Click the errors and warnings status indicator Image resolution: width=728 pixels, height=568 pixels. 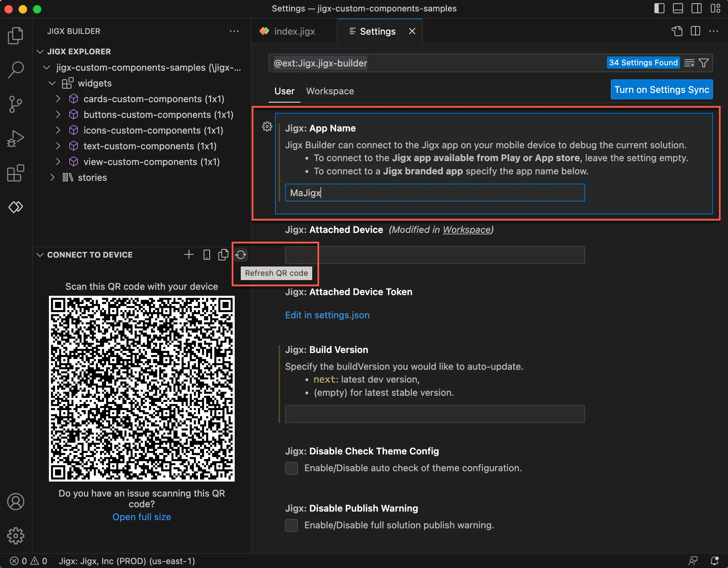point(29,561)
